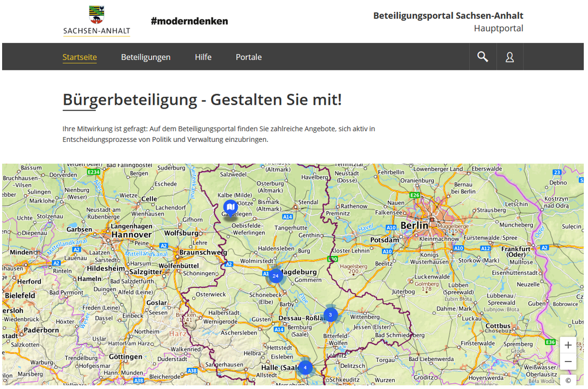Click the 4 cluster marker at Halle
This screenshot has width=588, height=389.
click(305, 367)
